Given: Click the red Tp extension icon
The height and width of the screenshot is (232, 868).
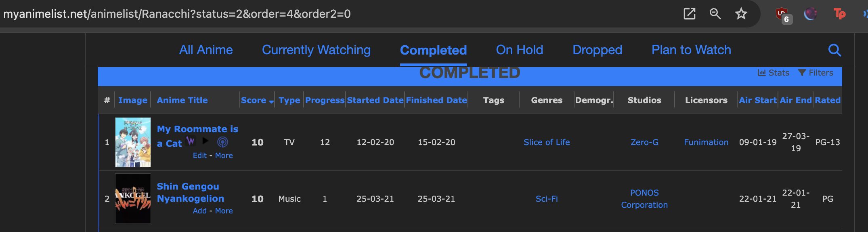Looking at the screenshot, I should 839,14.
